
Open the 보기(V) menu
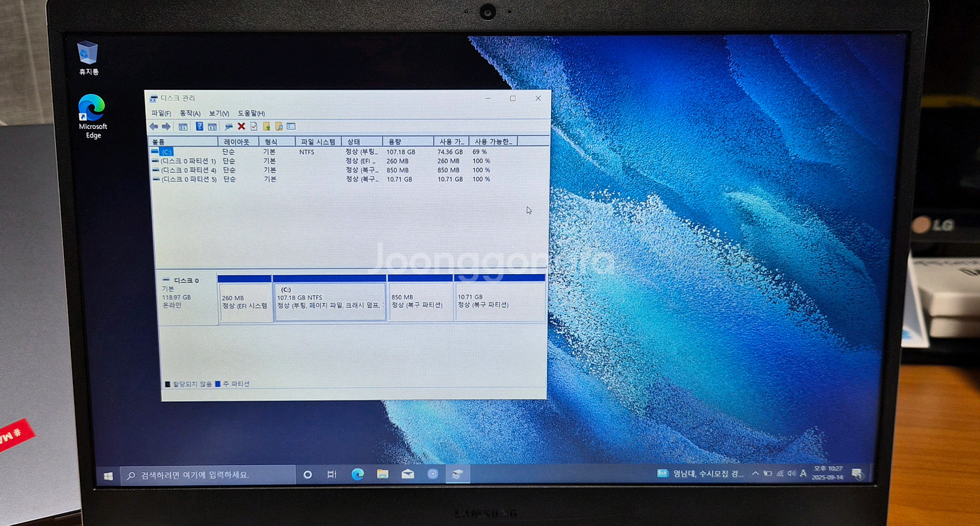[219, 114]
